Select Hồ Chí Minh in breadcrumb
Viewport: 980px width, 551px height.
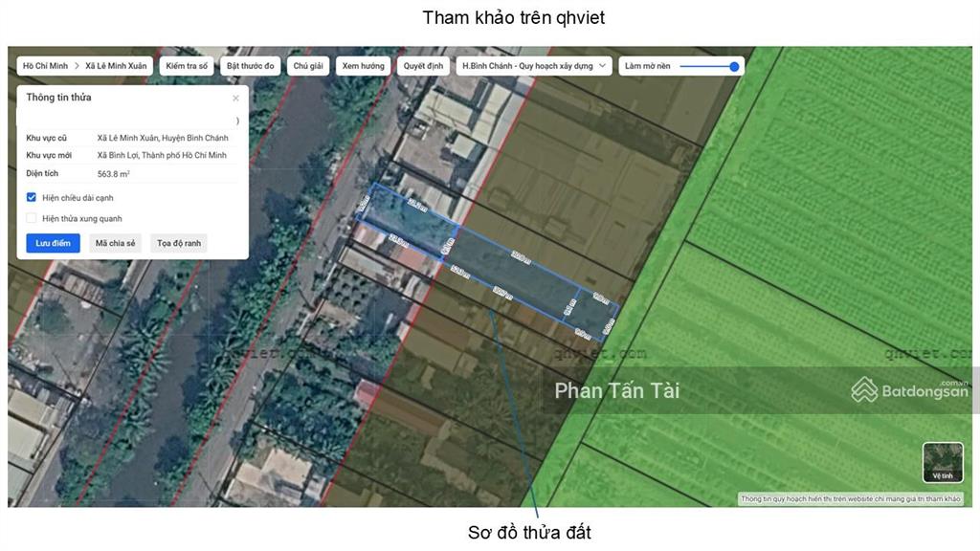coord(45,66)
